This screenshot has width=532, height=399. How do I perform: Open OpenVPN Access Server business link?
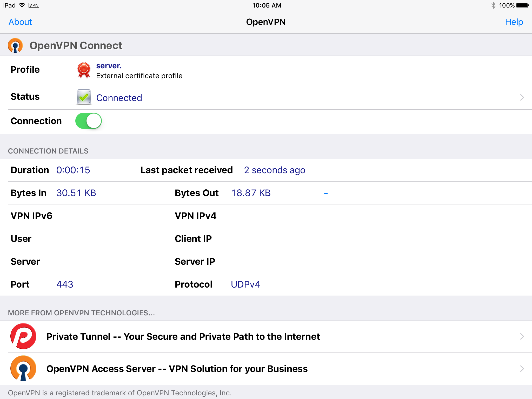pyautogui.click(x=177, y=369)
